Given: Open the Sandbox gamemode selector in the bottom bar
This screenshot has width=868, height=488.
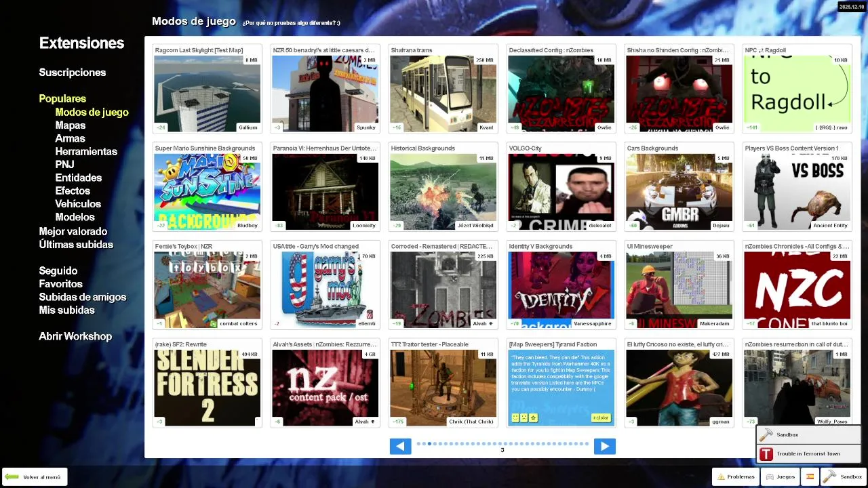Looking at the screenshot, I should [843, 476].
